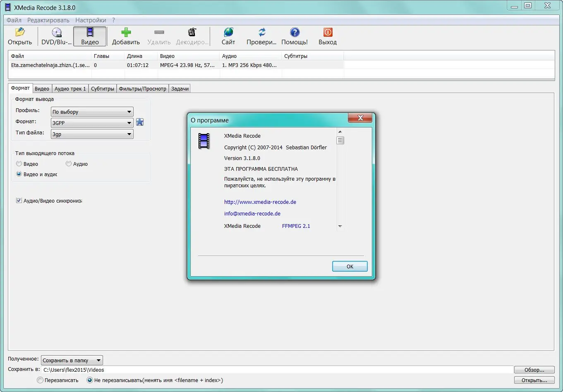This screenshot has width=563, height=392.
Task: Open the Помощь question mark icon
Action: (x=295, y=32)
